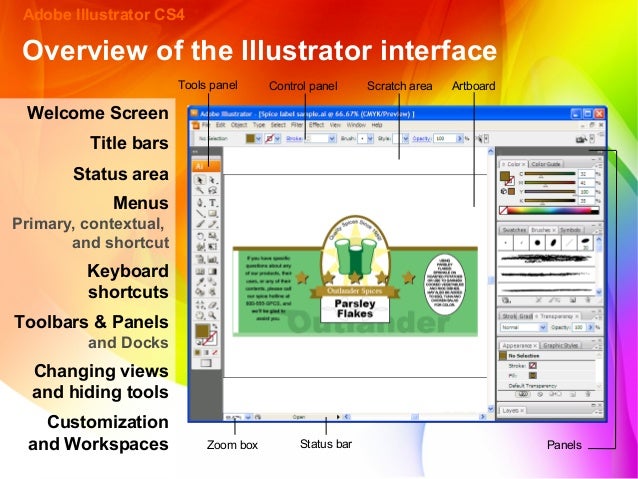The image size is (638, 479).
Task: Click the Go to Bridge icon
Action: coord(581,139)
